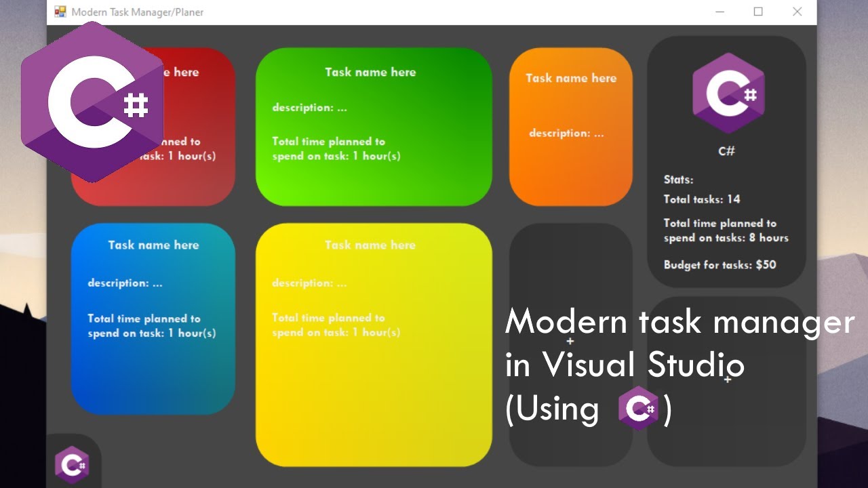Click the "Modern Task Manager/Planer" window title
Screen dimensions: 868x488
(137, 12)
